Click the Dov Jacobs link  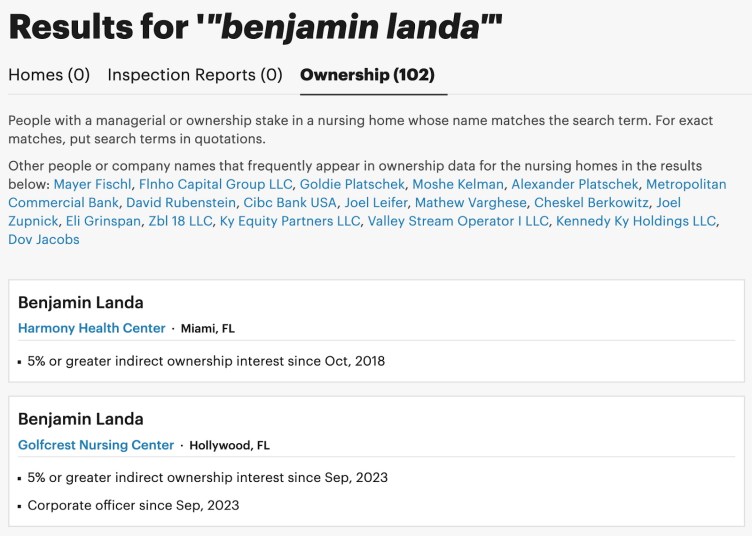(x=43, y=239)
